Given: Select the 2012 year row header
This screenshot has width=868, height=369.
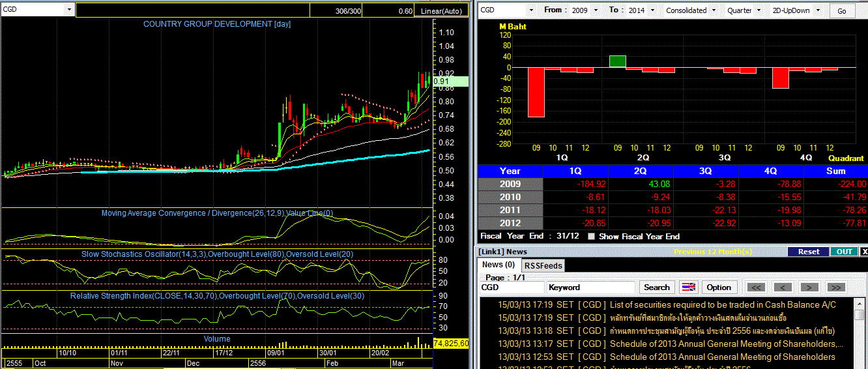Looking at the screenshot, I should point(510,224).
